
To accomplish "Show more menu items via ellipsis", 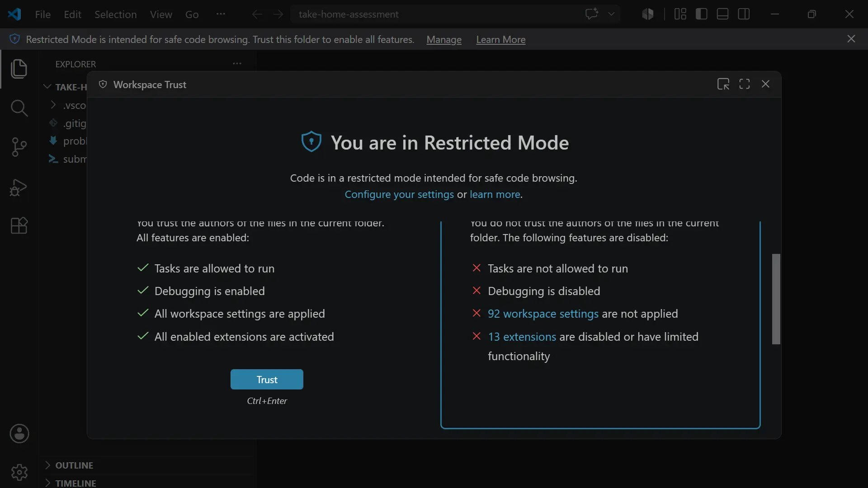I will click(221, 14).
